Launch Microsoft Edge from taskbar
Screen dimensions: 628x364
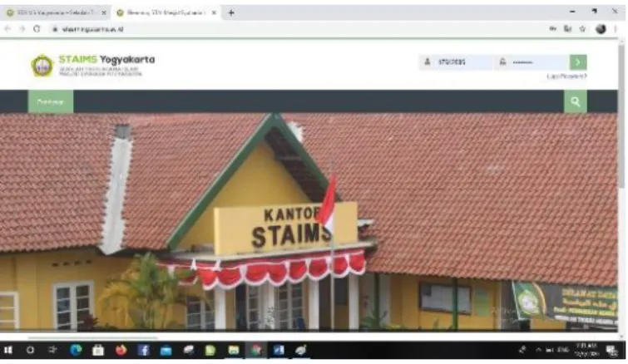pos(76,351)
